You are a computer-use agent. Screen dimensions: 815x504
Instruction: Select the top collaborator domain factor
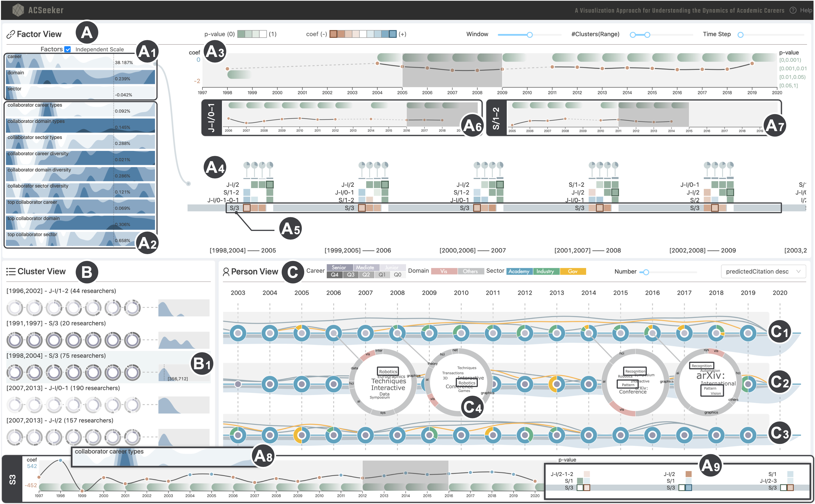pos(80,222)
